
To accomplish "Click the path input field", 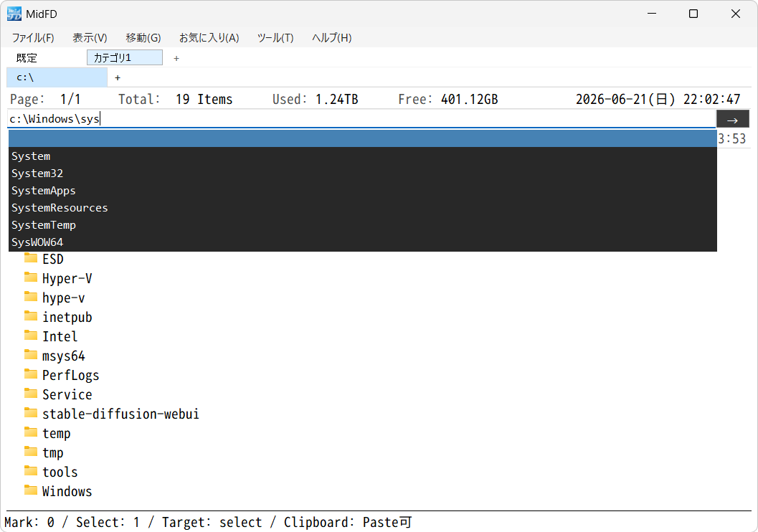I will pos(361,119).
